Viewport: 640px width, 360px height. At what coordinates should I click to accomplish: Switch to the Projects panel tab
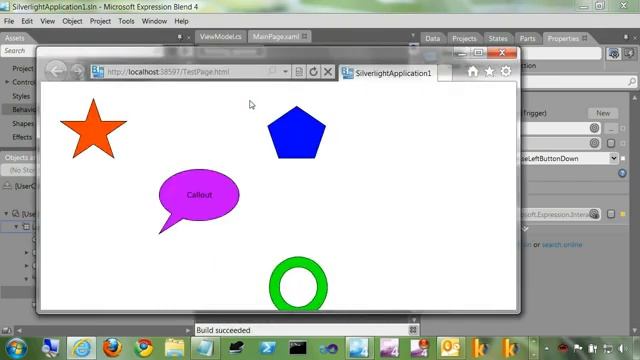click(x=464, y=38)
